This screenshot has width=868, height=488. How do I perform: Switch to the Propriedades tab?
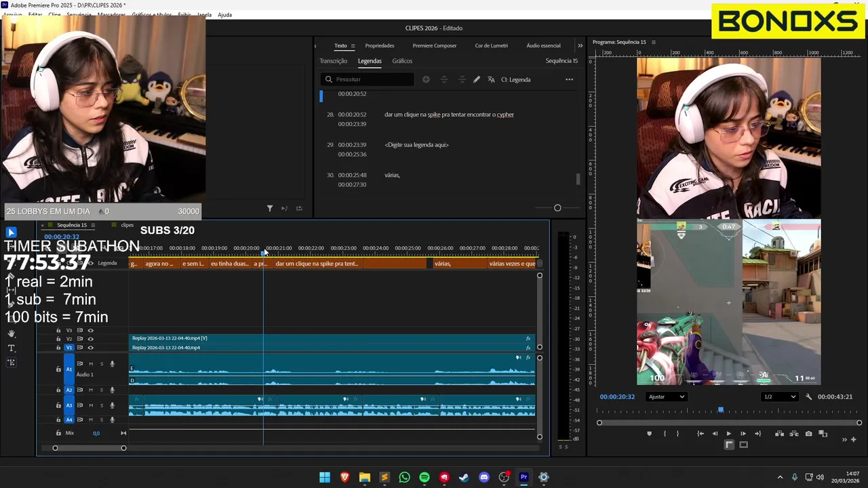click(380, 45)
